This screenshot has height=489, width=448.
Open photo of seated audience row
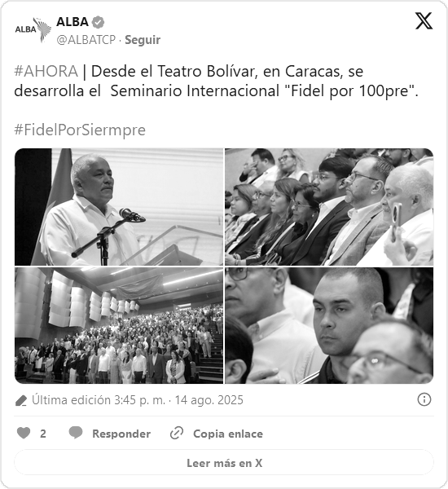point(329,207)
